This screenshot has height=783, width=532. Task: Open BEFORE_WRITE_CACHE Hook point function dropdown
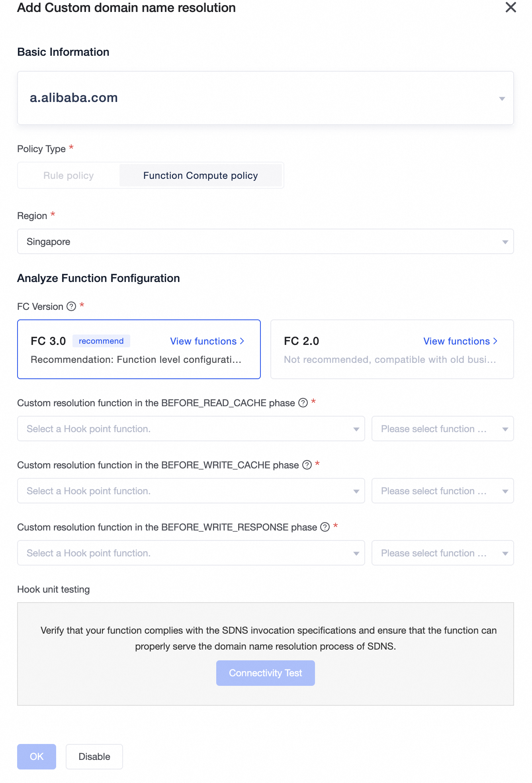(x=191, y=491)
